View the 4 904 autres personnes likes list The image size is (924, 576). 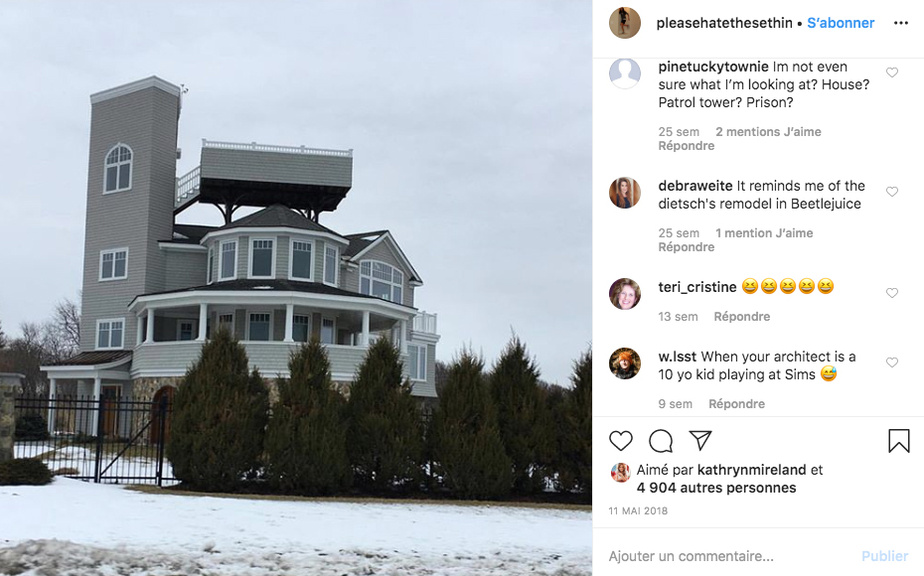pyautogui.click(x=716, y=488)
